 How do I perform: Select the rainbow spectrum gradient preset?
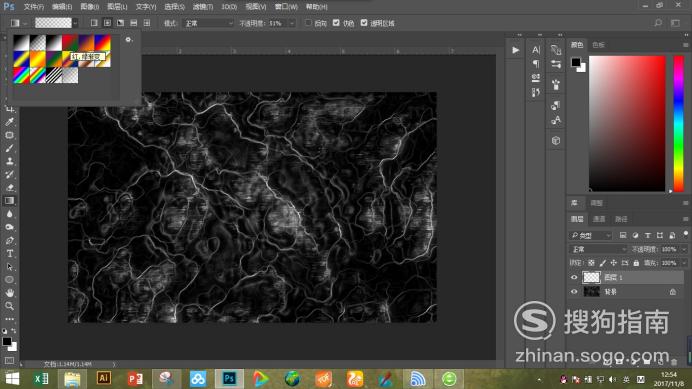[21, 76]
